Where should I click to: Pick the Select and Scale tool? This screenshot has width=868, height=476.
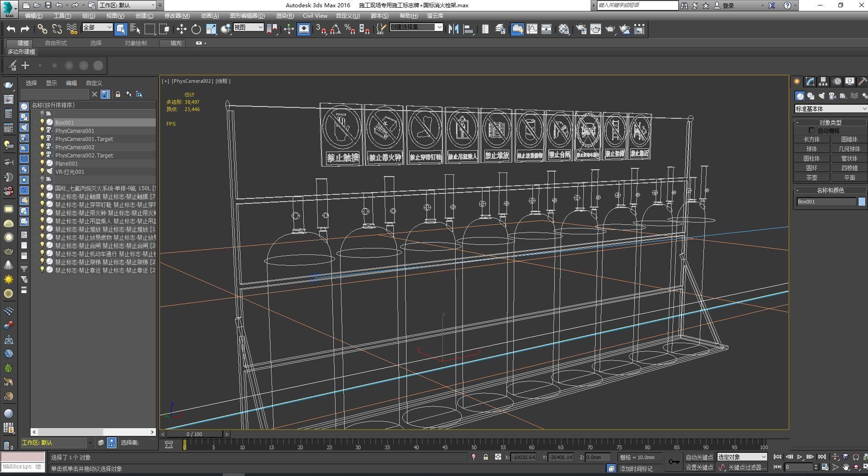coord(211,29)
